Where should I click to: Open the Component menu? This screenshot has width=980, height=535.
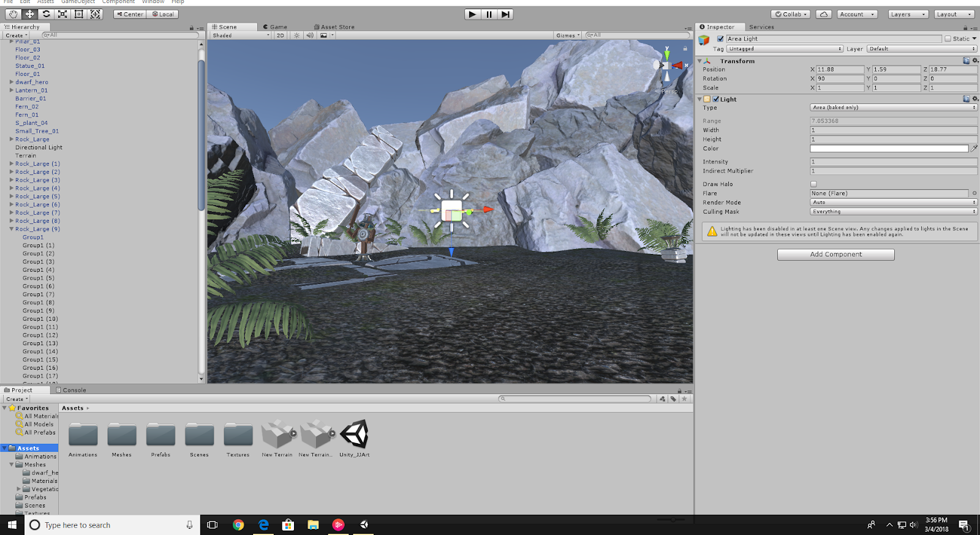click(118, 2)
